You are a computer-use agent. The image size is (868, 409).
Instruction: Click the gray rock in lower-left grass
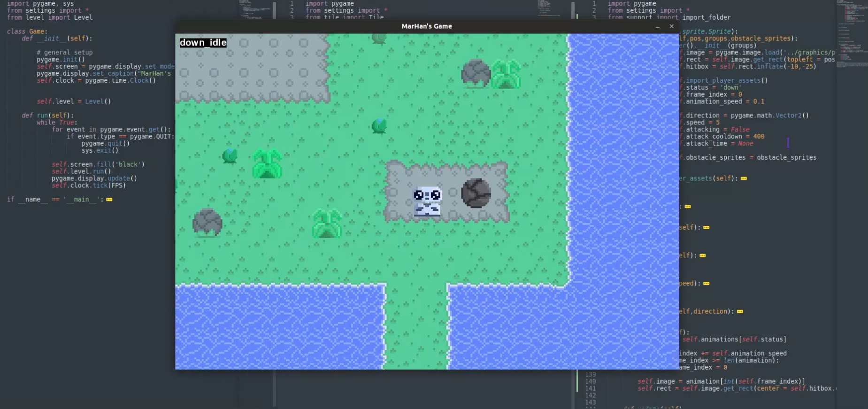coord(207,223)
